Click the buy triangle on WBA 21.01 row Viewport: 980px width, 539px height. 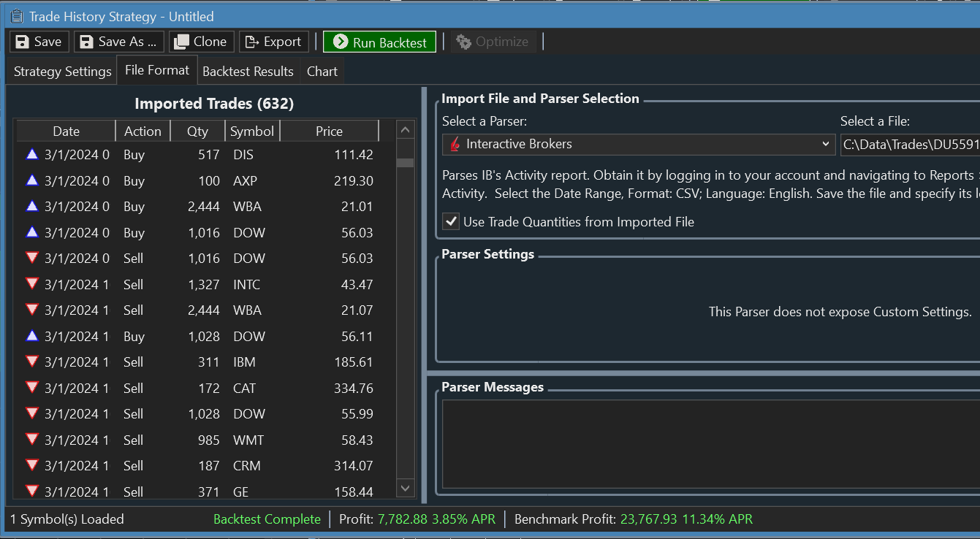pyautogui.click(x=31, y=206)
